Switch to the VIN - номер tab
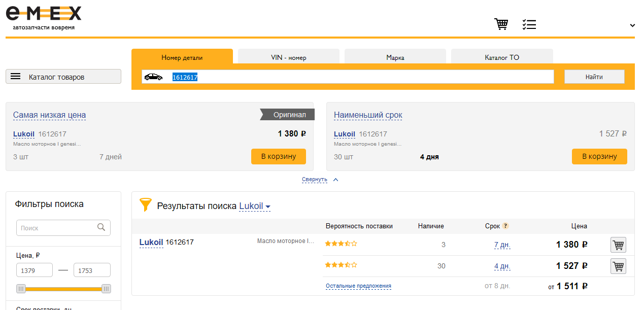Image resolution: width=644 pixels, height=310 pixels. 289,57
